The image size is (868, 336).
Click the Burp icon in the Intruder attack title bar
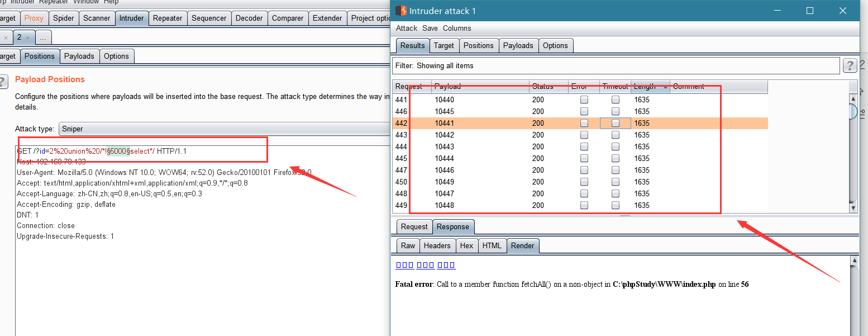click(400, 11)
